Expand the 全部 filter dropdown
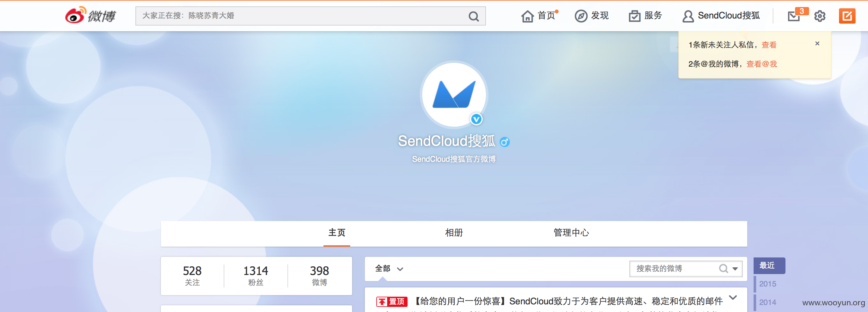Screen dimensions: 868x312 pyautogui.click(x=389, y=269)
